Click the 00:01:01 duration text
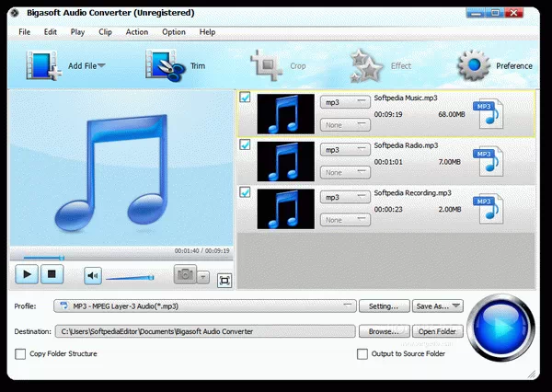Screen dimensions: 552x392 (388, 162)
